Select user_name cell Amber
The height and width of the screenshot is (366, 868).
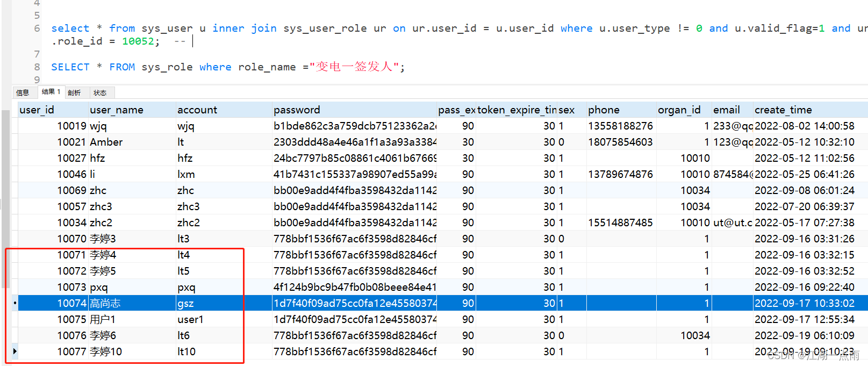click(x=132, y=142)
